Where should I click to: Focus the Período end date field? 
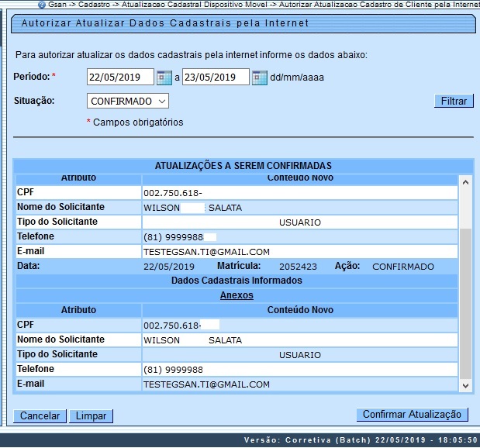pyautogui.click(x=215, y=77)
